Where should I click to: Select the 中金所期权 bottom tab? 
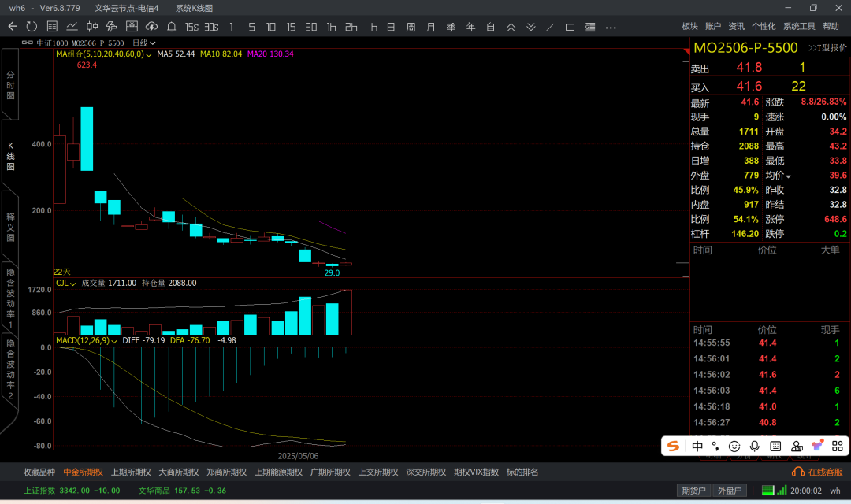(x=83, y=472)
